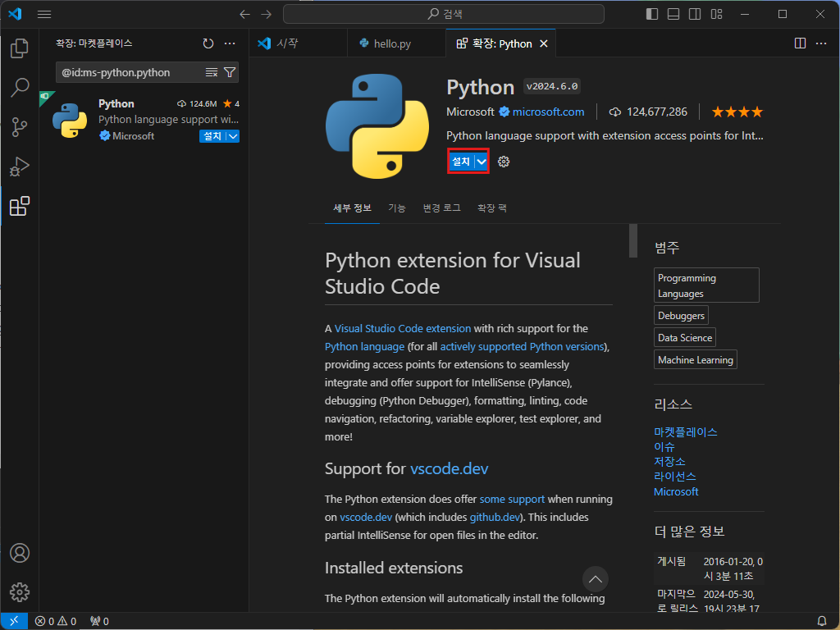The image size is (840, 630).
Task: Open the Run and Debug view
Action: coord(20,167)
